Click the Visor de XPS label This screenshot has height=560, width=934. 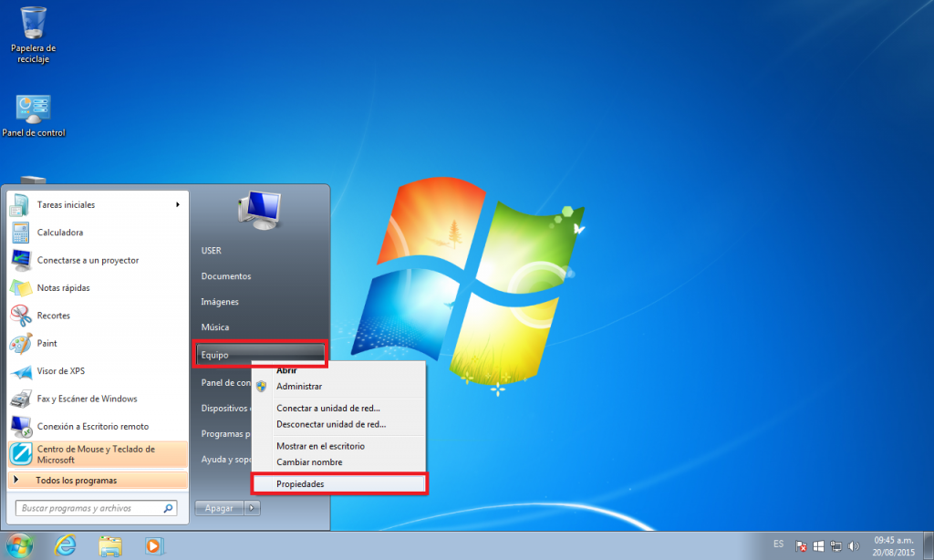click(x=61, y=371)
